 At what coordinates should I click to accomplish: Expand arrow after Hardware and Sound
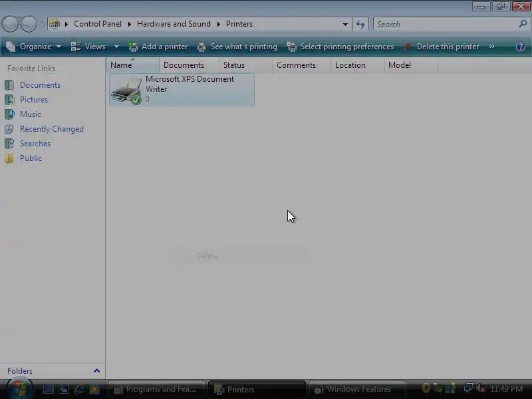[219, 24]
